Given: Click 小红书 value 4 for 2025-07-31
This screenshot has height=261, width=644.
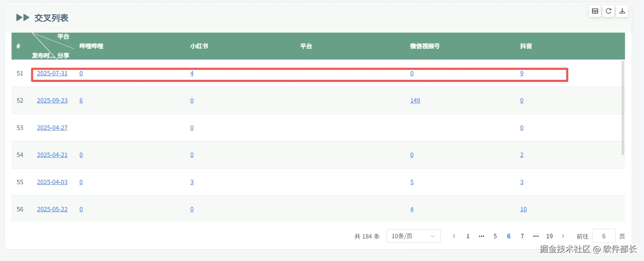Looking at the screenshot, I should point(192,73).
